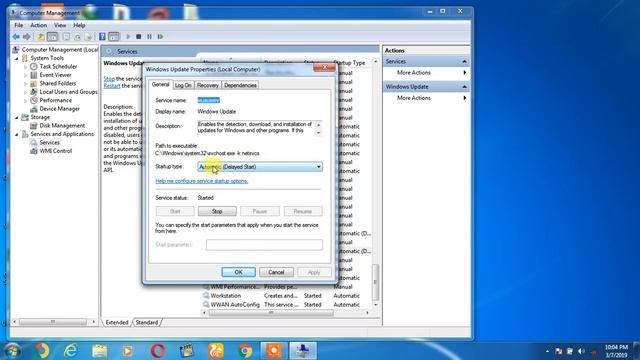Open UC Browser orange squirrel taskbar icon
Viewport: 640px width, 360px height.
click(216, 350)
